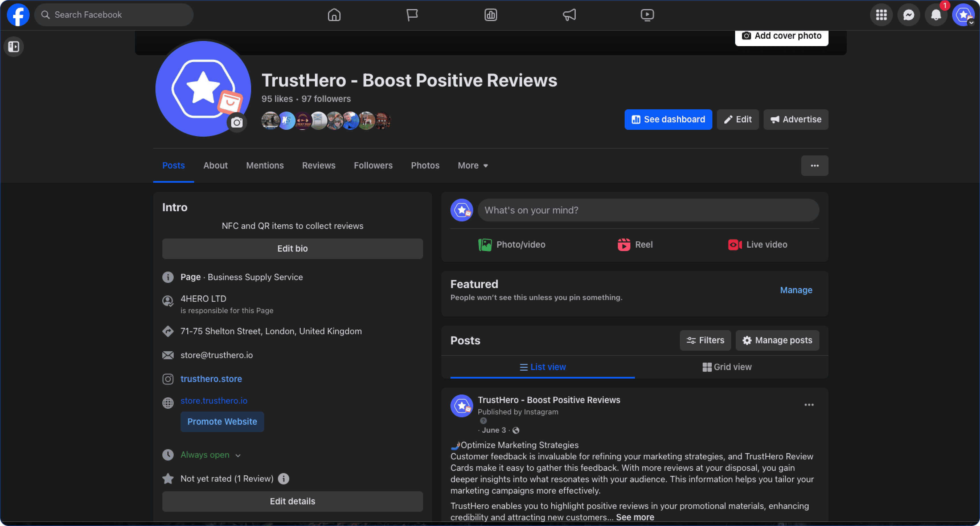Open the Messenger icon
This screenshot has height=526, width=980.
pyautogui.click(x=909, y=15)
